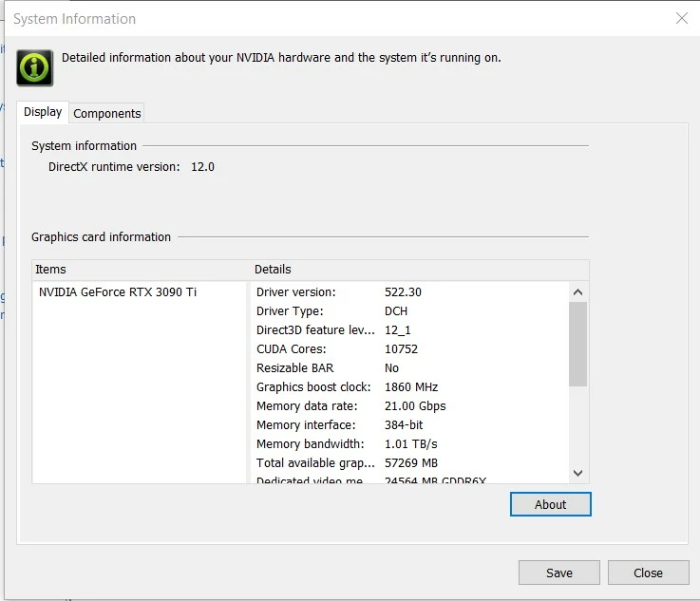Select the Driver version row
The height and width of the screenshot is (601, 700).
click(x=409, y=291)
